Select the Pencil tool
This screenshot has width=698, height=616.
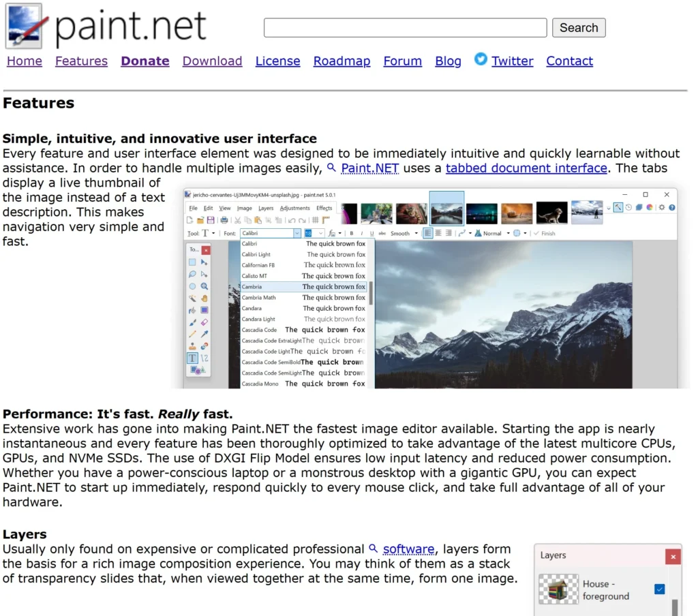tap(192, 335)
